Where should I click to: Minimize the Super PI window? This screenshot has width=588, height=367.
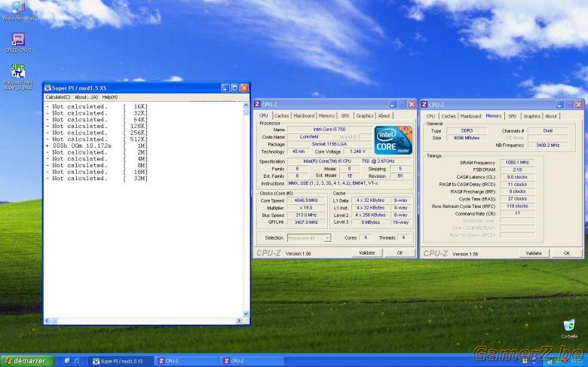coord(225,88)
